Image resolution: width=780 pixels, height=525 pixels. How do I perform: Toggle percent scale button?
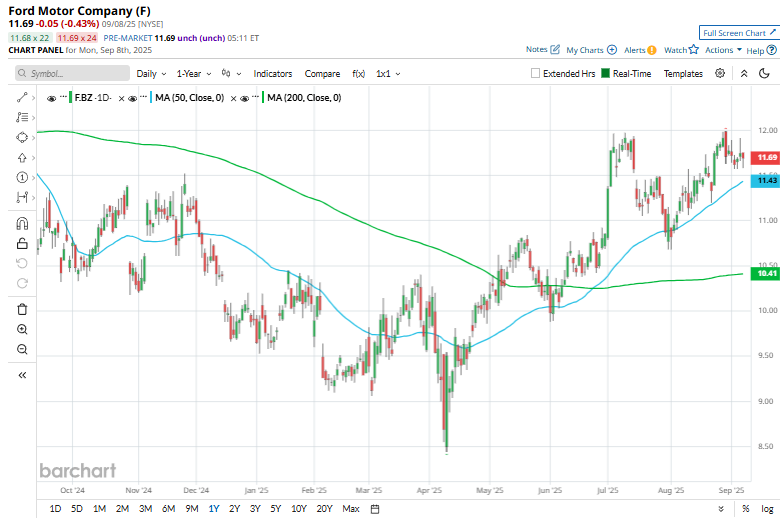point(746,509)
